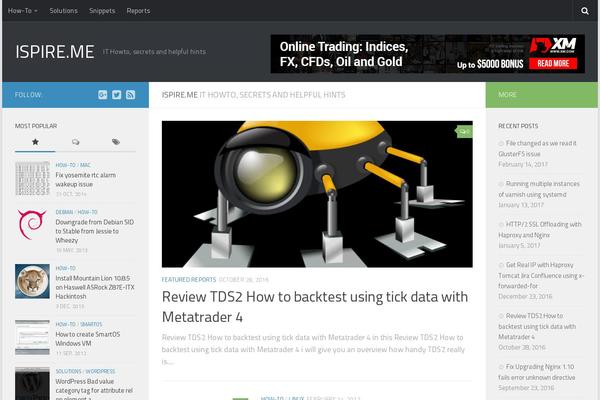Open the RSS feed icon
Screen dimensions: 600x400
[x=130, y=95]
